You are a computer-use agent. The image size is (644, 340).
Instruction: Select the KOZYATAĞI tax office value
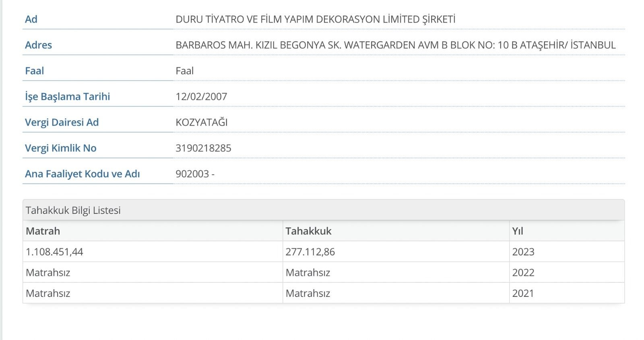[201, 122]
